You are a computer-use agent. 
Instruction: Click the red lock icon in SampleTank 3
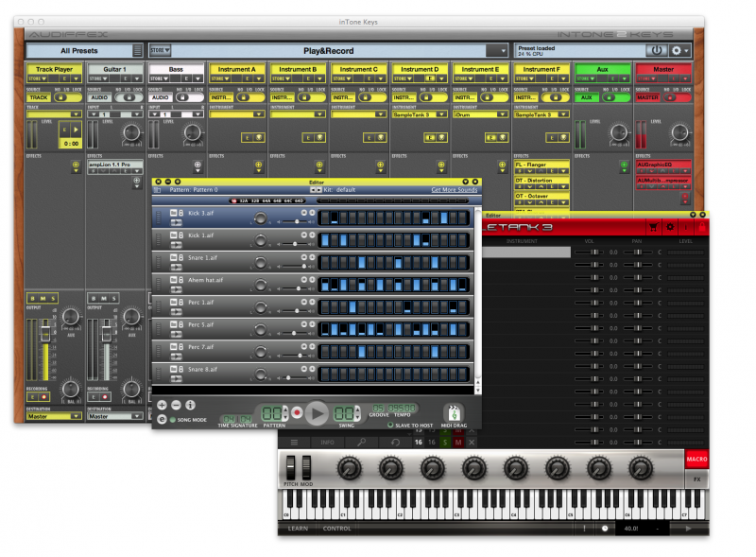[x=701, y=227]
